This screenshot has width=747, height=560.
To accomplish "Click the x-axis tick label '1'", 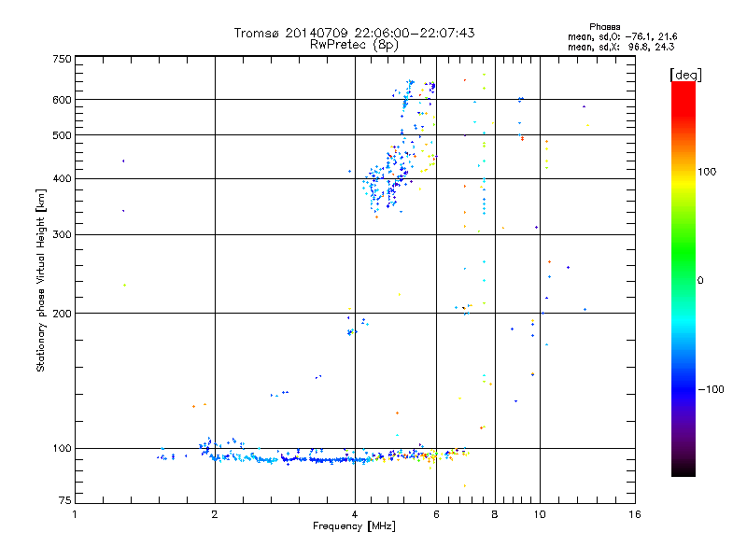I will point(75,514).
